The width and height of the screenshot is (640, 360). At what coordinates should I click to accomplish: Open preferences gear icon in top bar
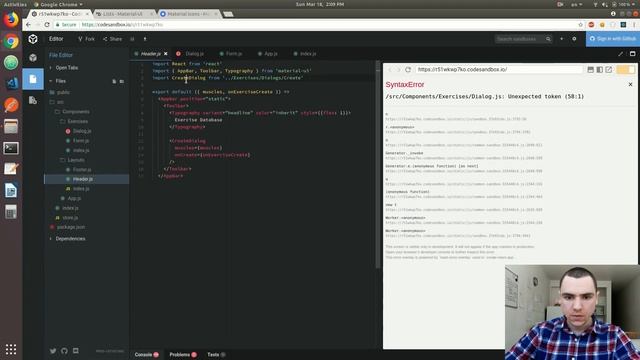(574, 39)
